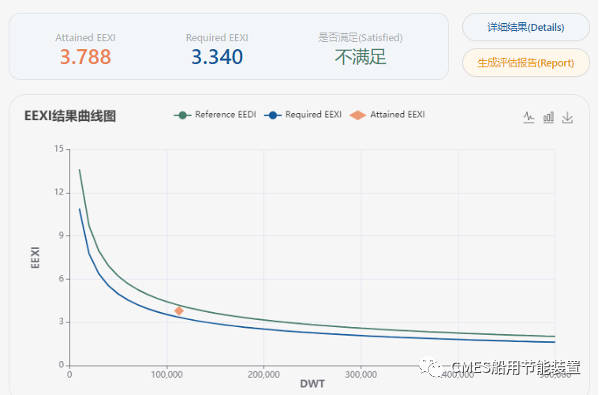Click the vertical EEXI y-axis title
600x395 pixels.
35,257
